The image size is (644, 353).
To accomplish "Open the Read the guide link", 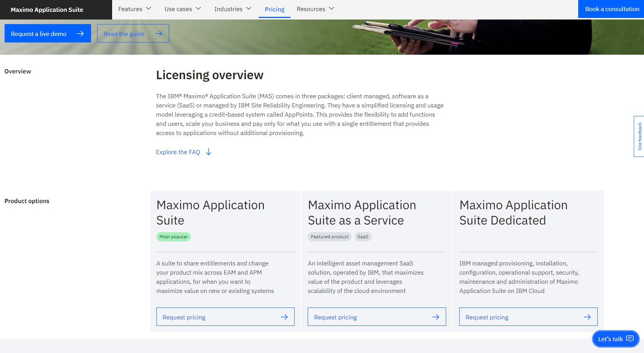I will click(x=133, y=33).
